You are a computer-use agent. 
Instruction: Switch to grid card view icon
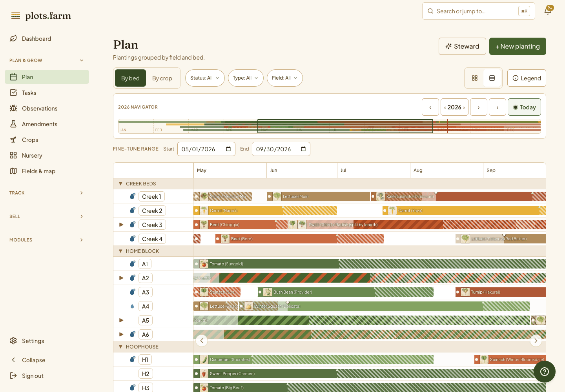point(475,78)
